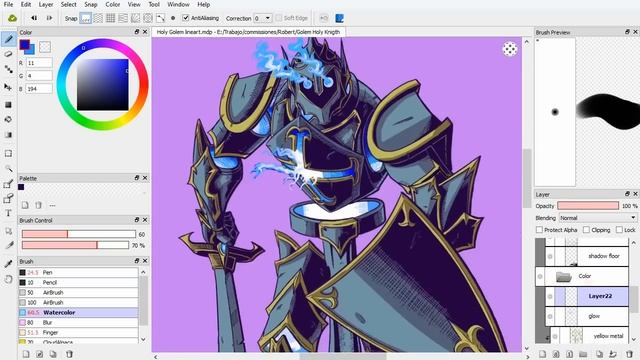
Task: Toggle the Protect Alpha checkbox
Action: (539, 230)
